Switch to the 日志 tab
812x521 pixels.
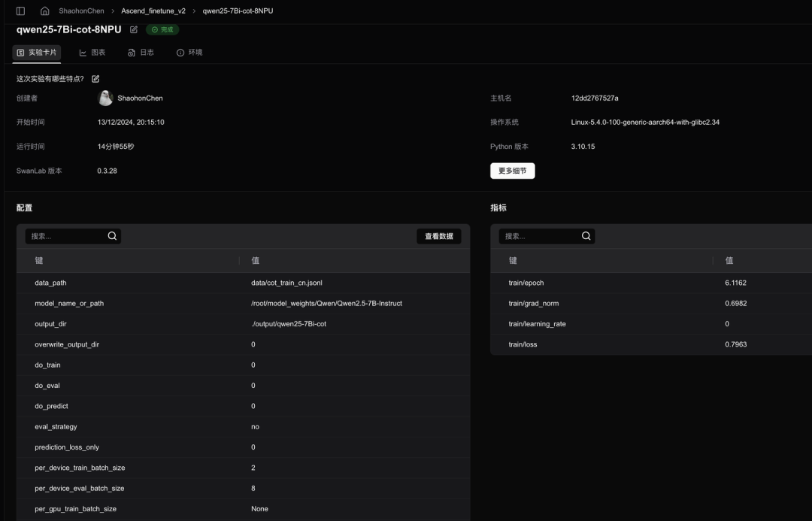(141, 53)
